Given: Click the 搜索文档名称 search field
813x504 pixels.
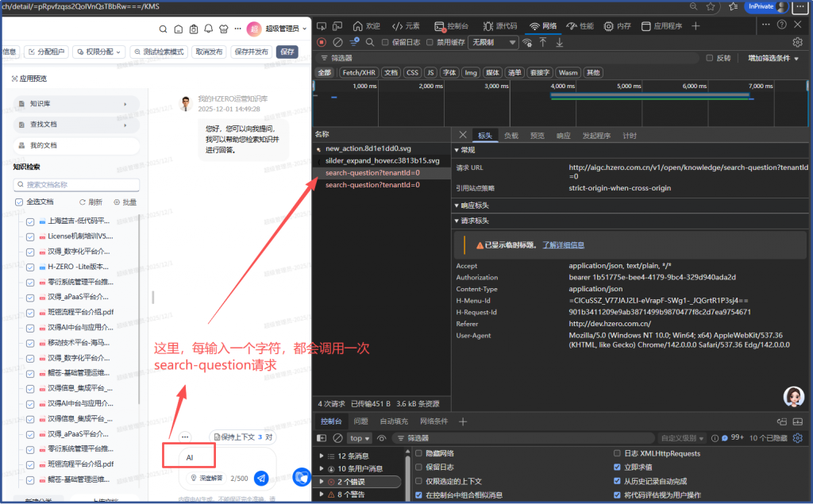Looking at the screenshot, I should coord(76,185).
